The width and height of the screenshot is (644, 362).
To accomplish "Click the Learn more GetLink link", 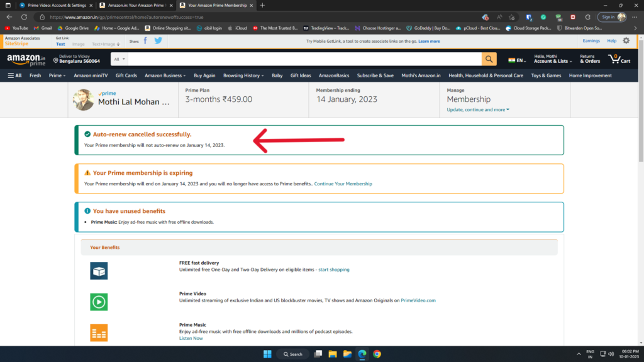I will tap(429, 41).
